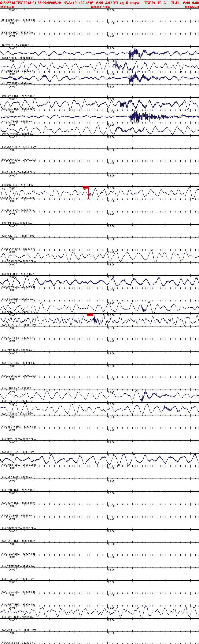Select the UW MEGW BHZ station label

tap(19, 427)
